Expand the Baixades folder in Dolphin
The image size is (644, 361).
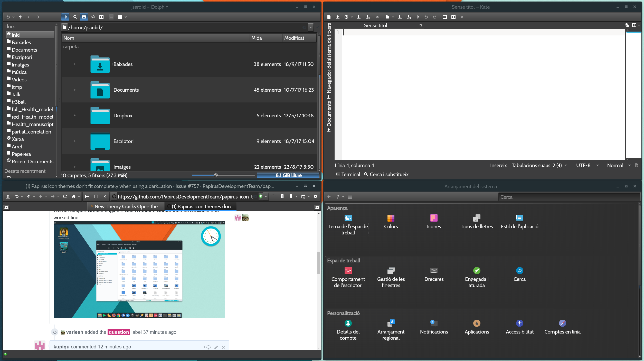pyautogui.click(x=75, y=64)
